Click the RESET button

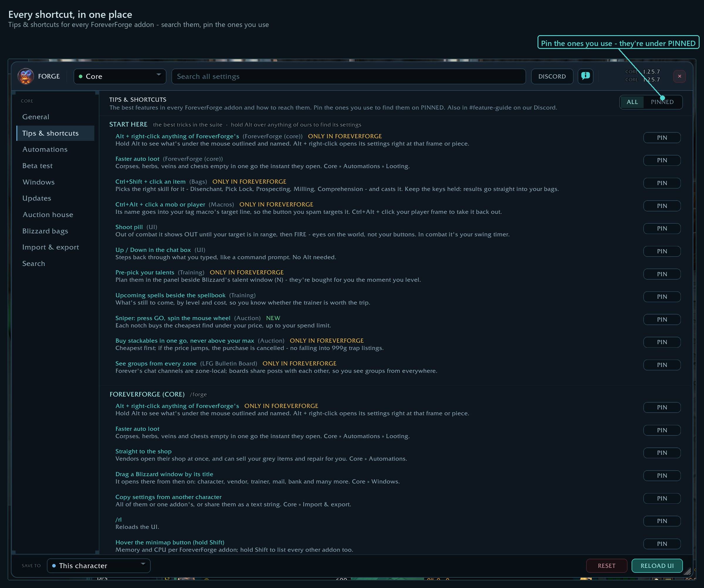(606, 565)
